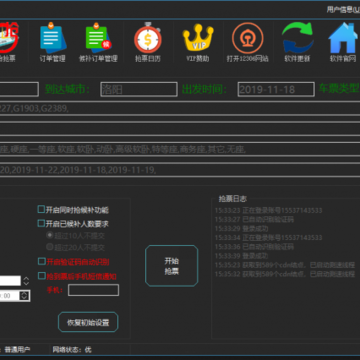
Task: Open 订单管理 order management
Action: (x=52, y=42)
